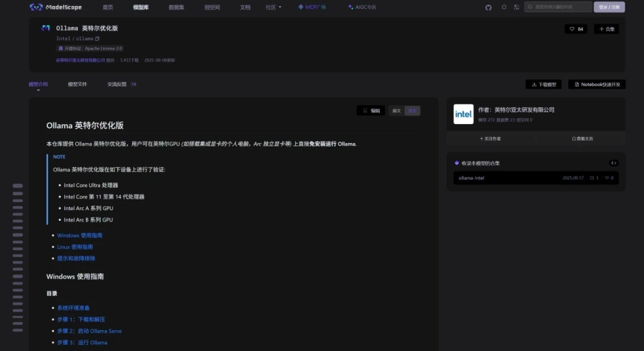
Task: Copy model ID next to Intel/ollama
Action: 97,39
